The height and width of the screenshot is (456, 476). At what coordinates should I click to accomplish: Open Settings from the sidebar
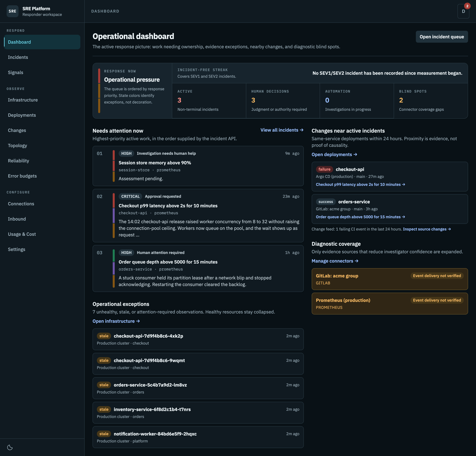pyautogui.click(x=42, y=249)
